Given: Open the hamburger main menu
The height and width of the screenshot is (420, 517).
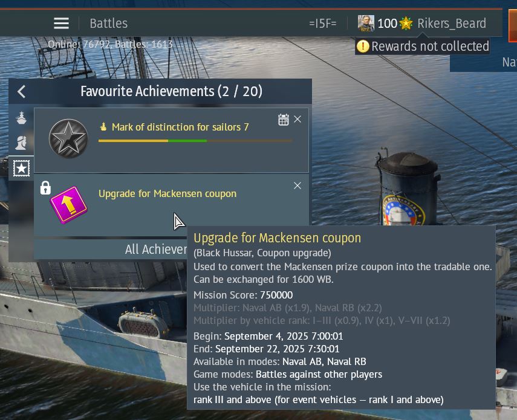Looking at the screenshot, I should pyautogui.click(x=61, y=24).
